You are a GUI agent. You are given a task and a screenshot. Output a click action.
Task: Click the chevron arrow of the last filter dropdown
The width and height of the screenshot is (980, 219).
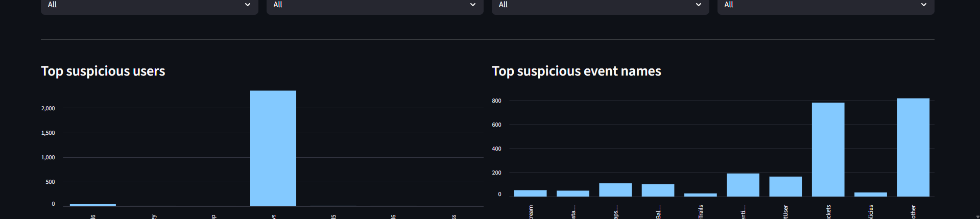923,5
